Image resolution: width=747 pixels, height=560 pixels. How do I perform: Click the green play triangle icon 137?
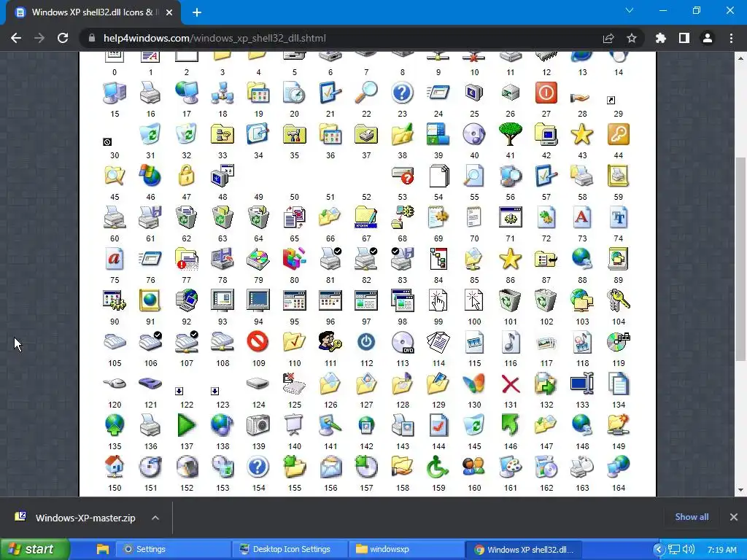coord(186,425)
